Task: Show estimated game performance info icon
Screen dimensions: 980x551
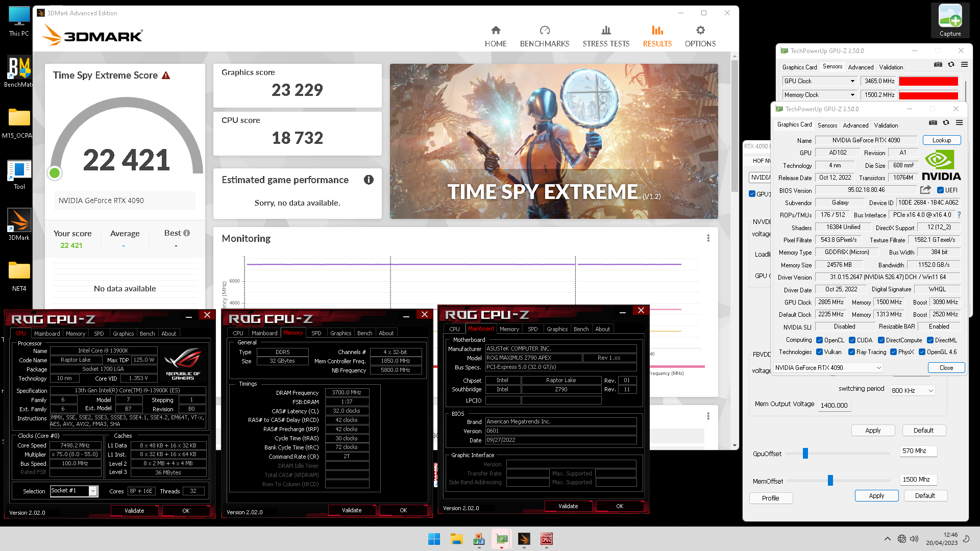Action: tap(369, 180)
